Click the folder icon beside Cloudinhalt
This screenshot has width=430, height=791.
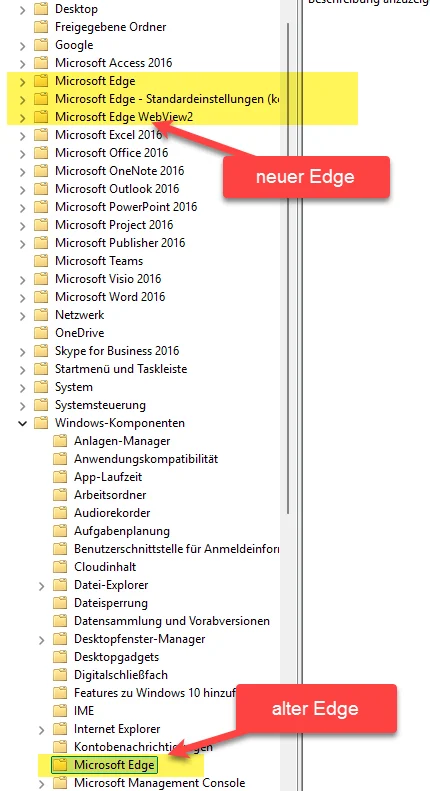[60, 567]
